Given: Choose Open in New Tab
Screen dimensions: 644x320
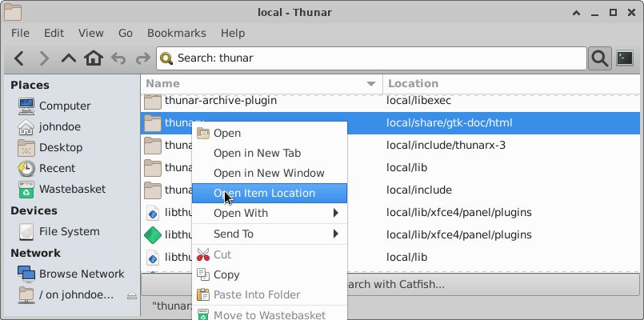Looking at the screenshot, I should [270, 154].
